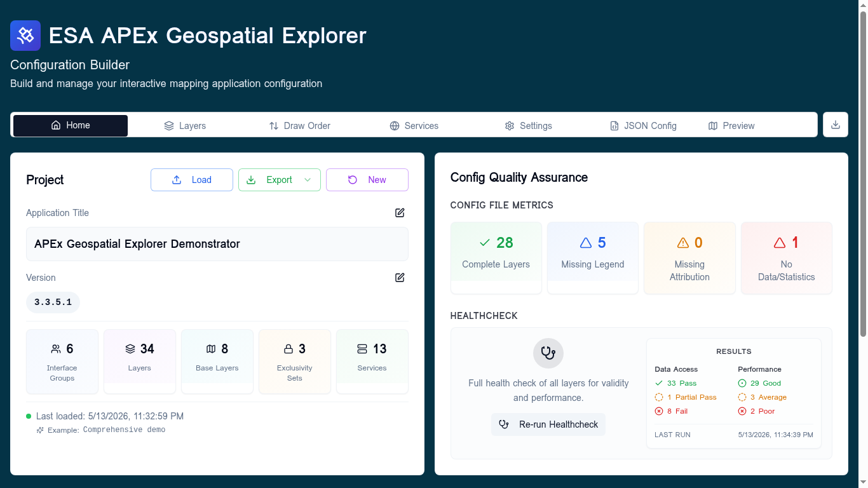Image resolution: width=868 pixels, height=488 pixels.
Task: Click the 'HEALTHCHECK' section label
Action: (x=484, y=316)
